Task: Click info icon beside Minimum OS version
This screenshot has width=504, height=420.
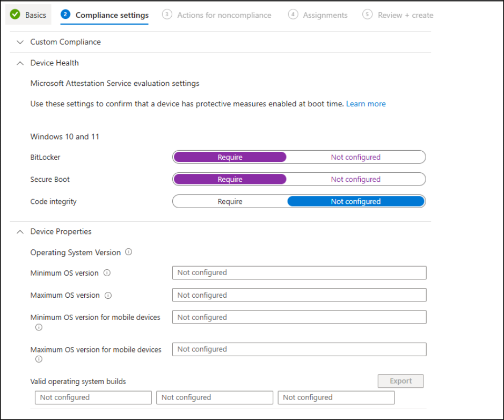Action: coord(107,273)
